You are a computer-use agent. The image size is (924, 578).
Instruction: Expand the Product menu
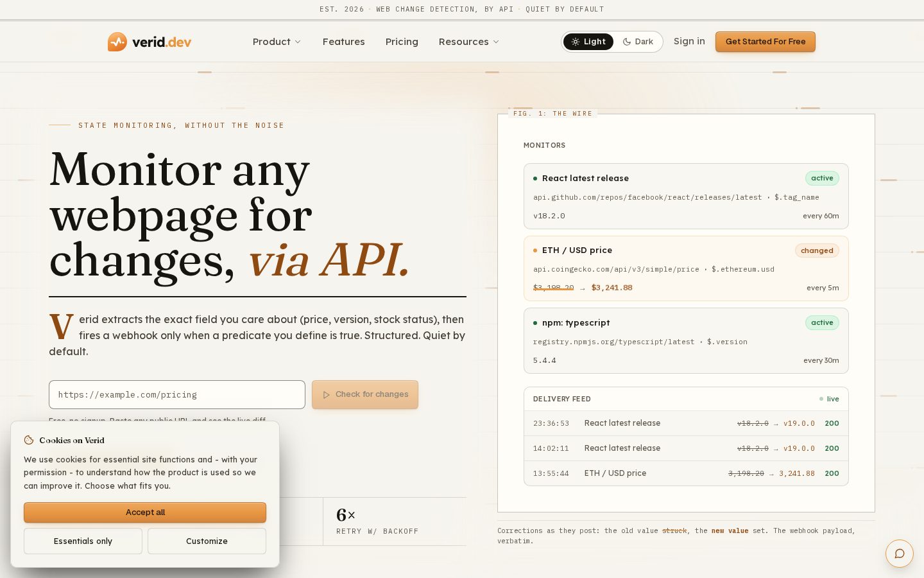(x=277, y=42)
